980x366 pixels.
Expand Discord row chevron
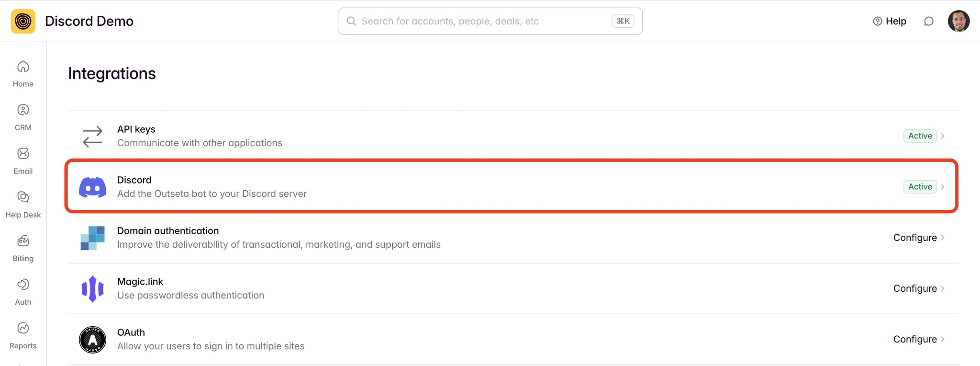point(943,187)
